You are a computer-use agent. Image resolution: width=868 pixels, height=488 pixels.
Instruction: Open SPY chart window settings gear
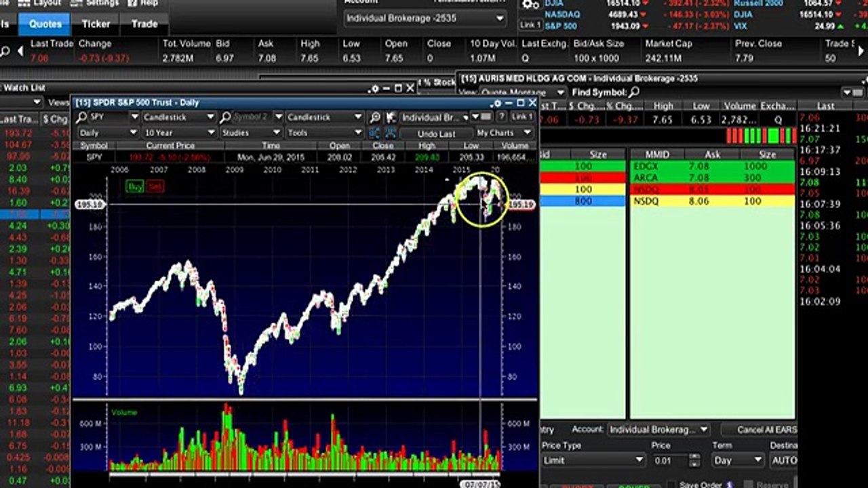pos(497,103)
